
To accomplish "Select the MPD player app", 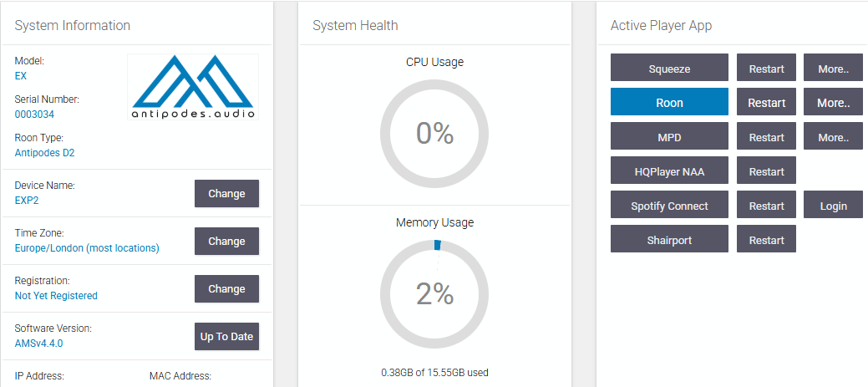I will [669, 137].
